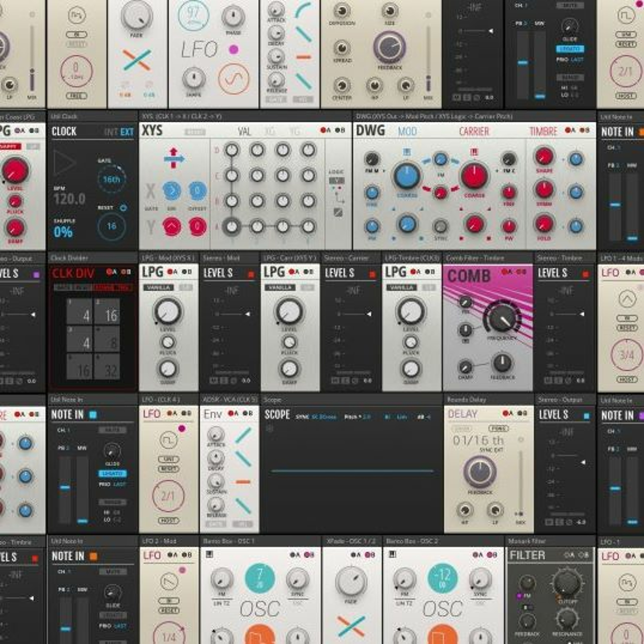Click the fader marker in Stereo - Output LEVEL S

(x=583, y=462)
